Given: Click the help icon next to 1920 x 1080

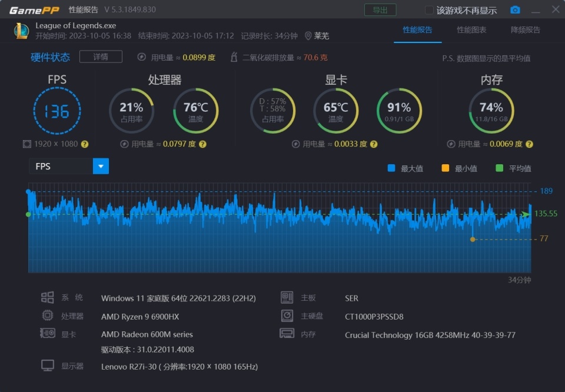Looking at the screenshot, I should pyautogui.click(x=85, y=144).
